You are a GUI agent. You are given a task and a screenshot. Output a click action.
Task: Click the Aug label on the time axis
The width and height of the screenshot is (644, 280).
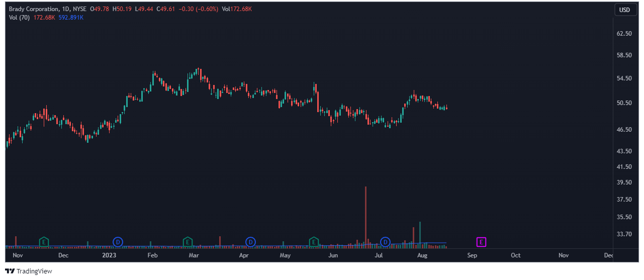[x=422, y=255]
